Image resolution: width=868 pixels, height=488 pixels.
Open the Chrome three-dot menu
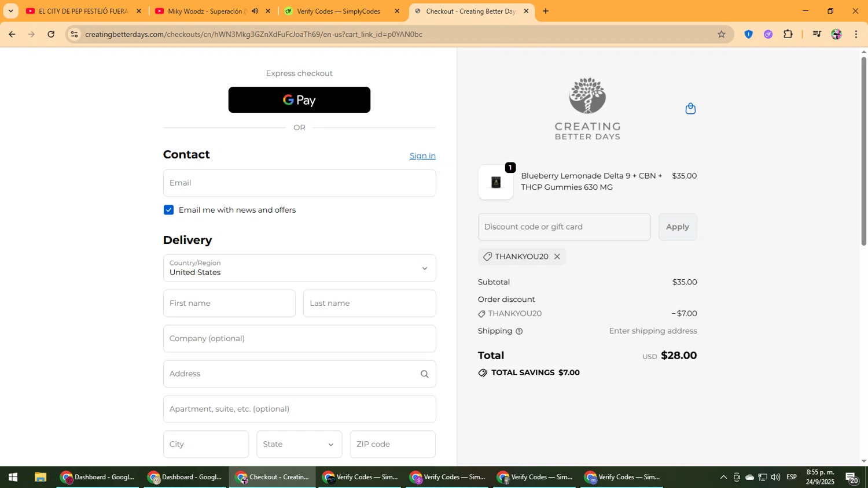pos(856,34)
